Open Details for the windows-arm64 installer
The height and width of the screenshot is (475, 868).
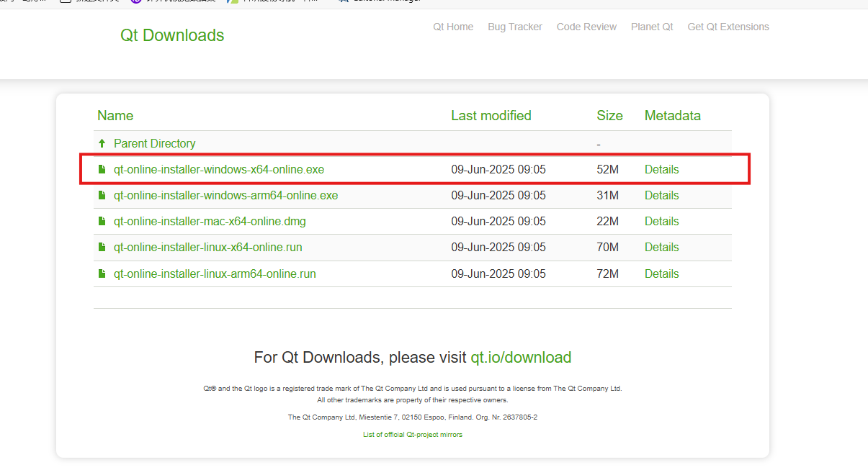coord(662,196)
